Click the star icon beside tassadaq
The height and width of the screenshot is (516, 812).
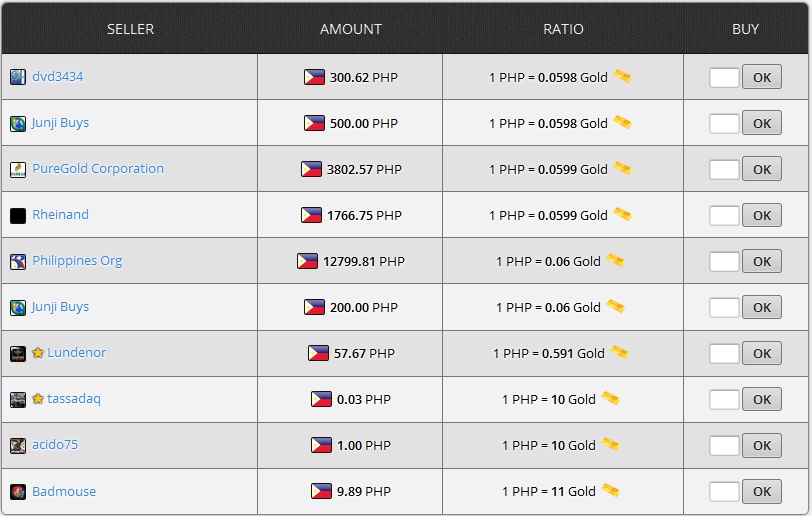pyautogui.click(x=38, y=399)
